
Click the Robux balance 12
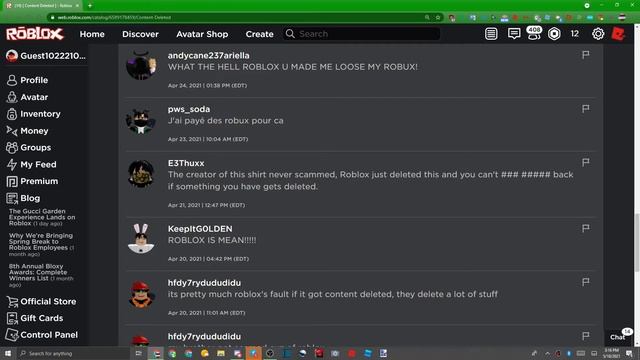tap(575, 34)
